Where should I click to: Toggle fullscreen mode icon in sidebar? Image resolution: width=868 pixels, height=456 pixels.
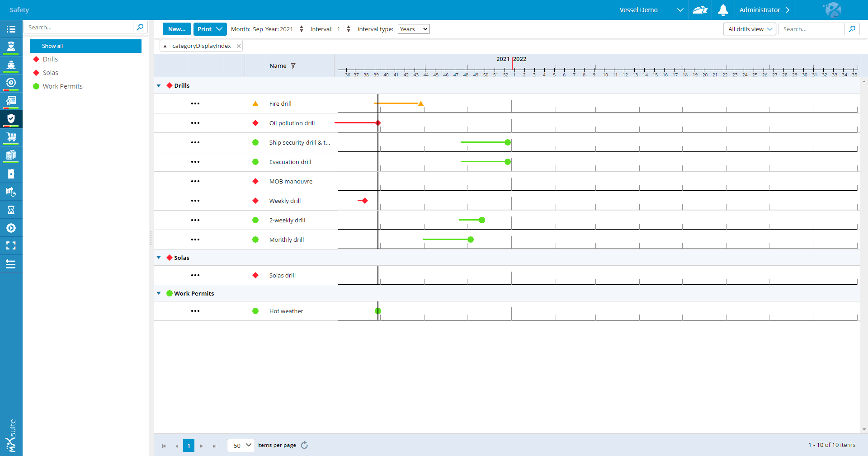point(11,245)
